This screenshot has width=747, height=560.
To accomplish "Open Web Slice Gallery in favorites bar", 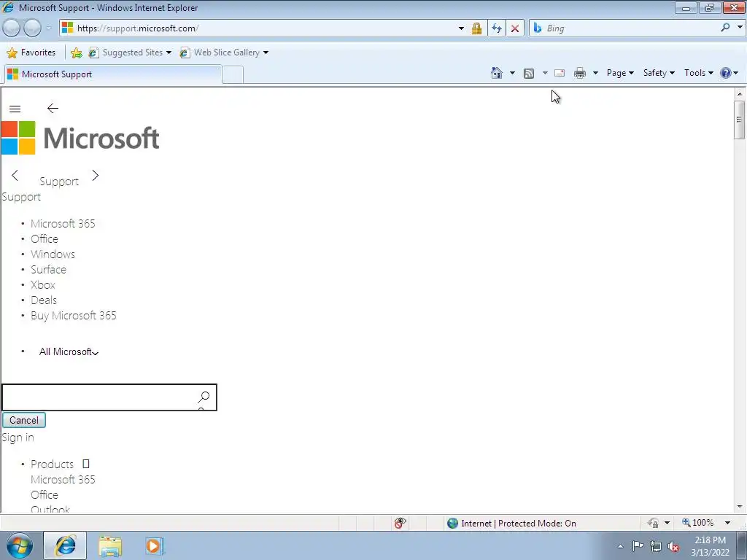I will pyautogui.click(x=224, y=52).
